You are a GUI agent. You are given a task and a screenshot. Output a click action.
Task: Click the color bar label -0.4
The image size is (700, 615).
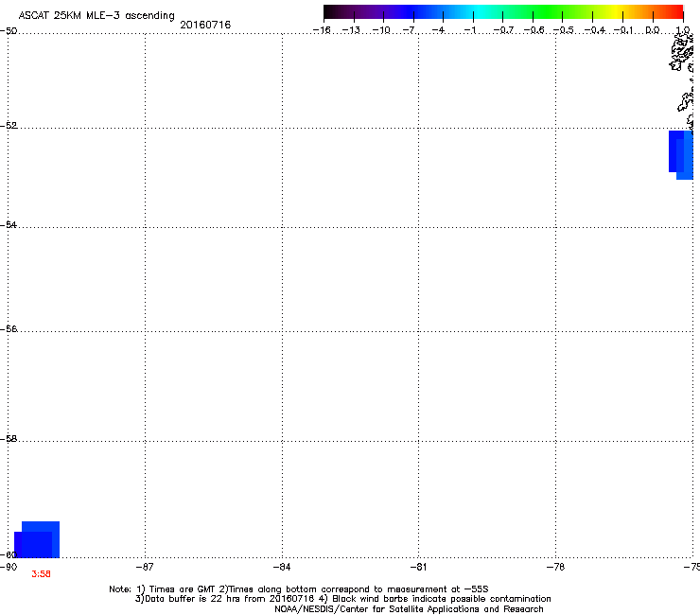coord(595,30)
